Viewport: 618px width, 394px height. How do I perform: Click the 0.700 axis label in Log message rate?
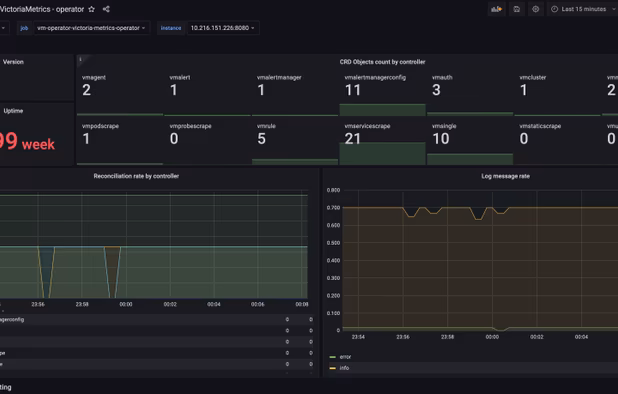[333, 208]
